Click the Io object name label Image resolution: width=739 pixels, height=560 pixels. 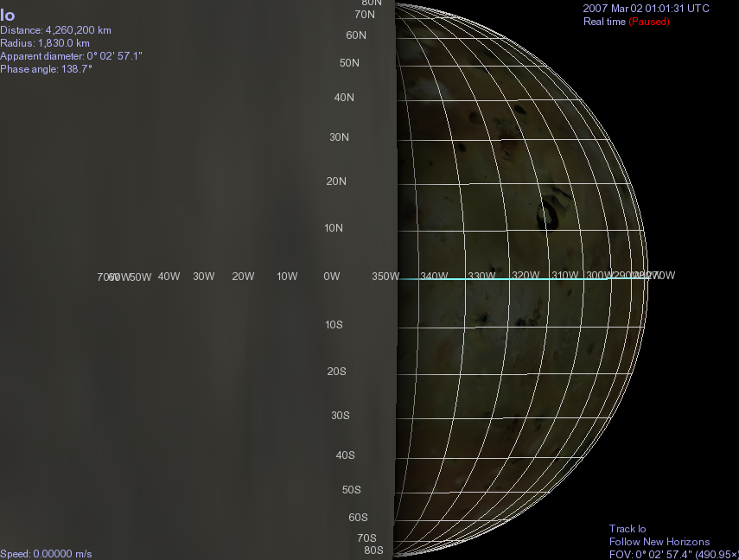(x=8, y=16)
